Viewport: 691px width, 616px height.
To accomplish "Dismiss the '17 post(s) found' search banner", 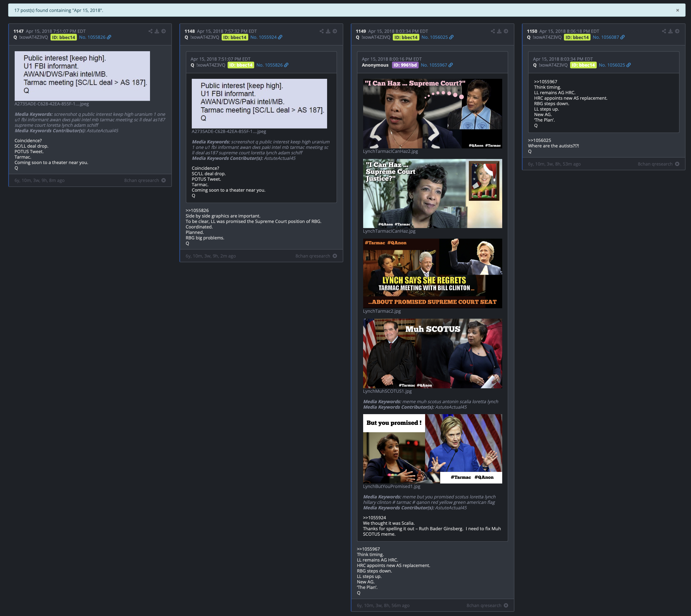I will point(678,10).
